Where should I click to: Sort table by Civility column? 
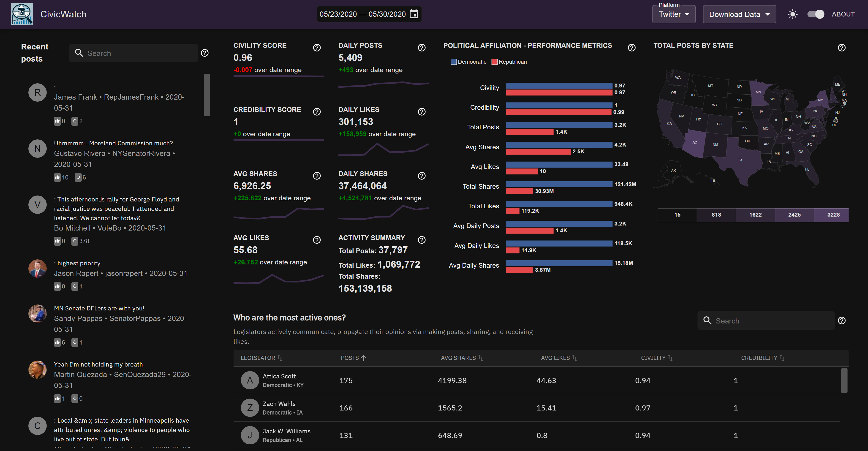click(657, 358)
